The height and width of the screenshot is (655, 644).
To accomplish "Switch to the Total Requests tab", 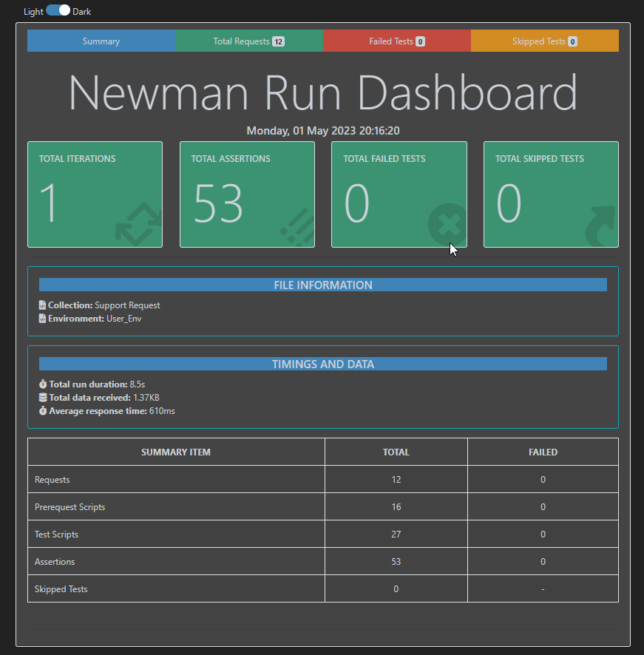I will [249, 41].
